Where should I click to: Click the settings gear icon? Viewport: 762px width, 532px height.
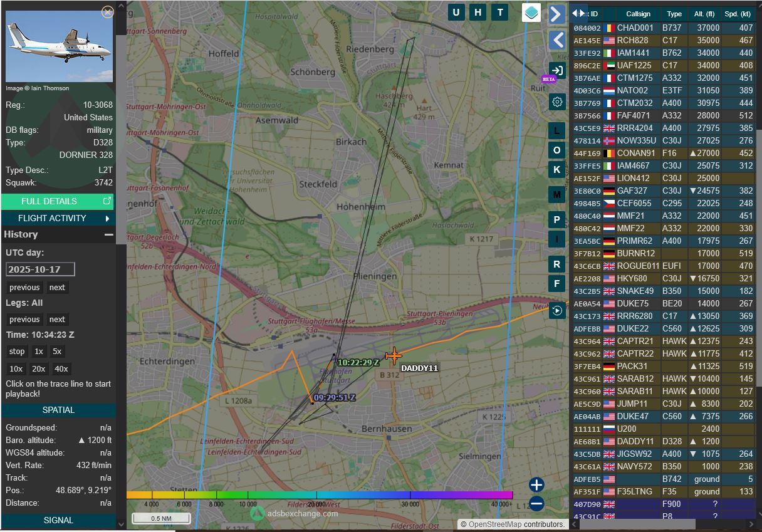pos(556,102)
